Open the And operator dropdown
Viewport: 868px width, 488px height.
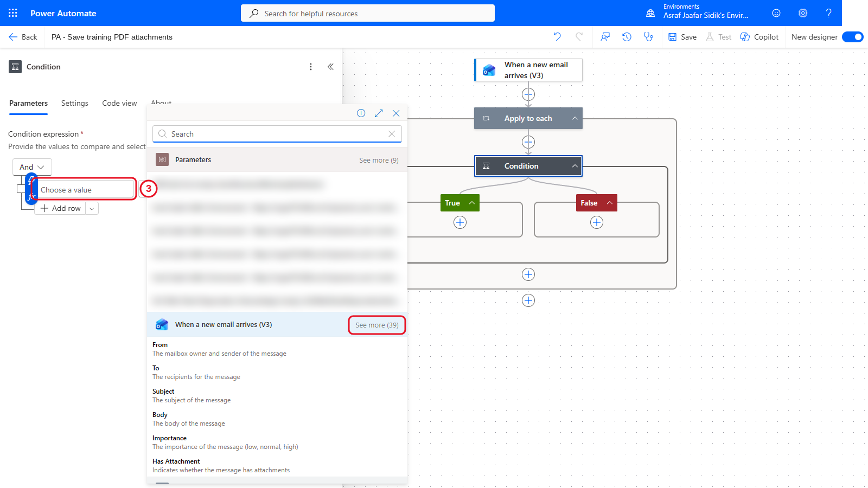pos(32,167)
